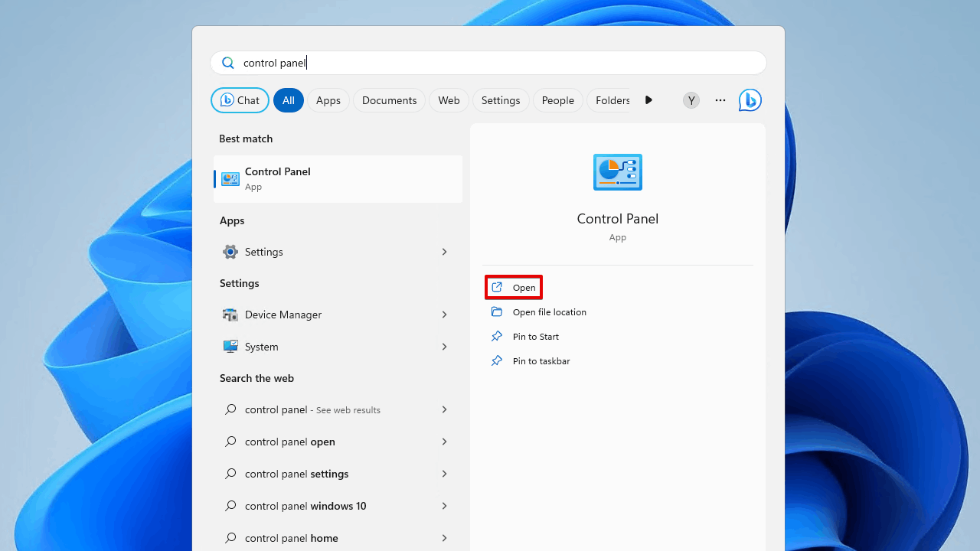This screenshot has width=980, height=551.
Task: Select the Web filter tab
Action: [x=449, y=100]
